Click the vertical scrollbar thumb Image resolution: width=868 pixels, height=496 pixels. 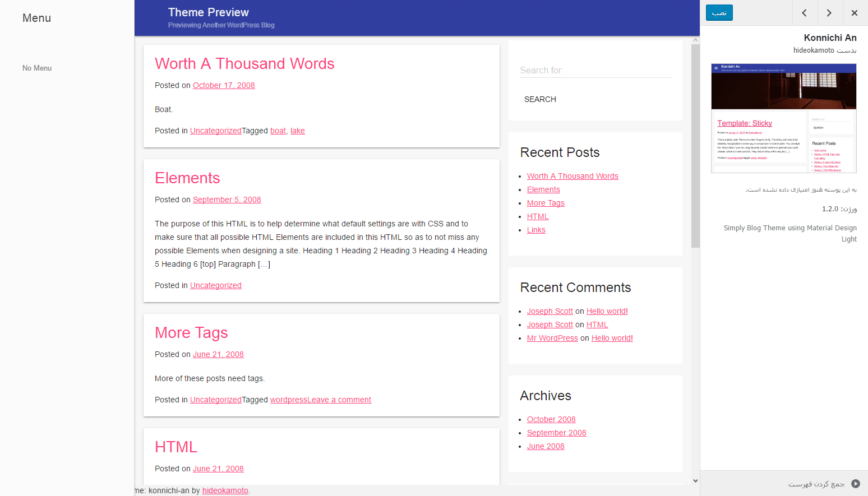[x=695, y=146]
